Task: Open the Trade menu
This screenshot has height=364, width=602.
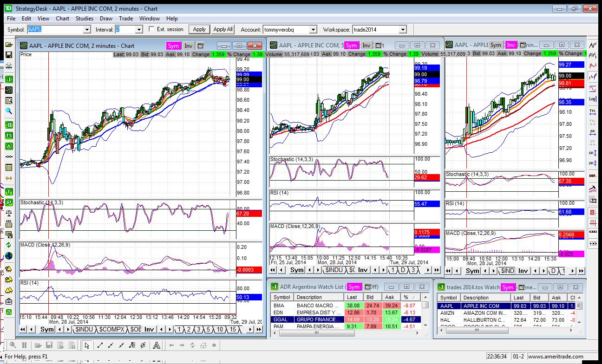Action: (x=125, y=19)
